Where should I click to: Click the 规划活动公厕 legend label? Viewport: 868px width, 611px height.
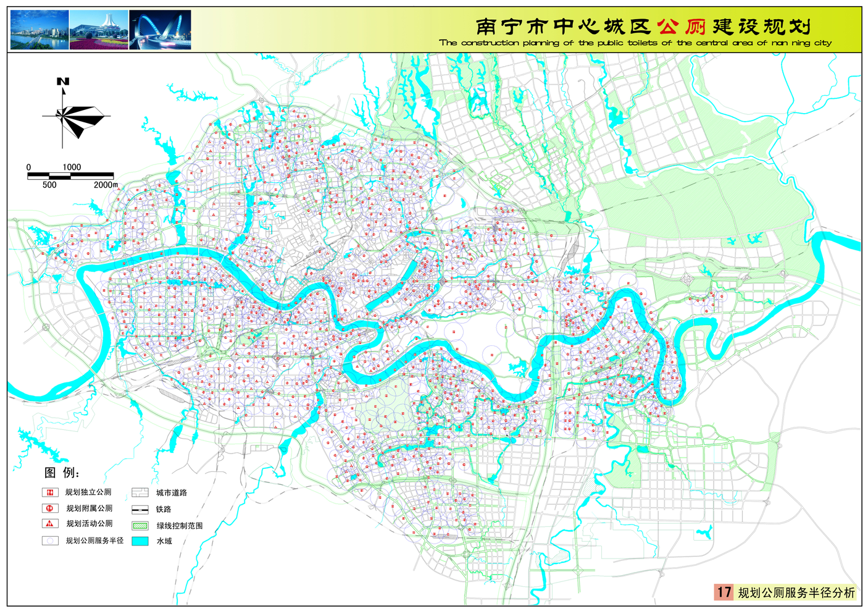[90, 523]
